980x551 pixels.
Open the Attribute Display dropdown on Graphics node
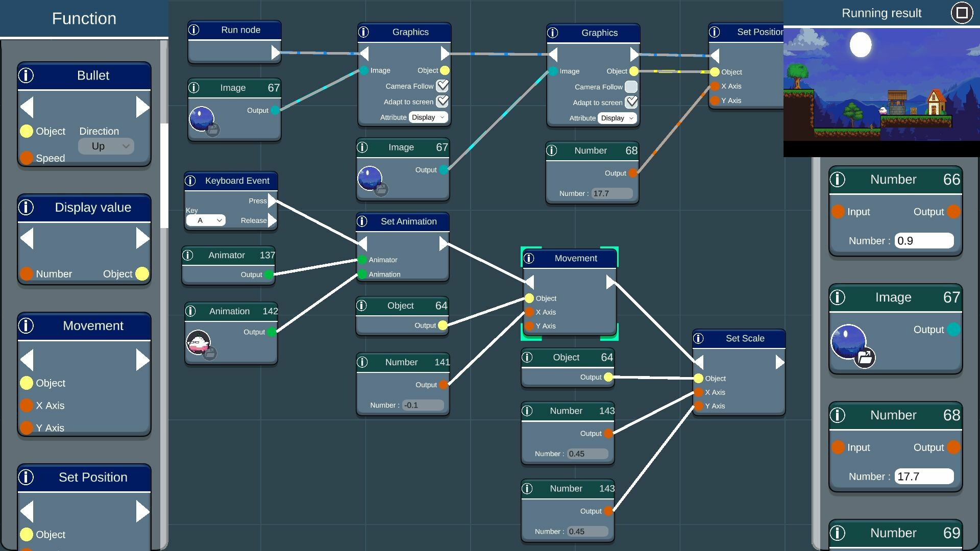point(428,117)
